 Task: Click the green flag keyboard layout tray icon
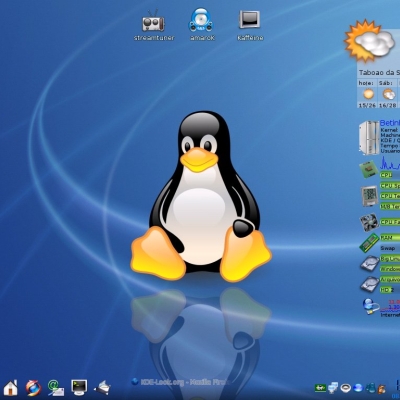click(320, 388)
